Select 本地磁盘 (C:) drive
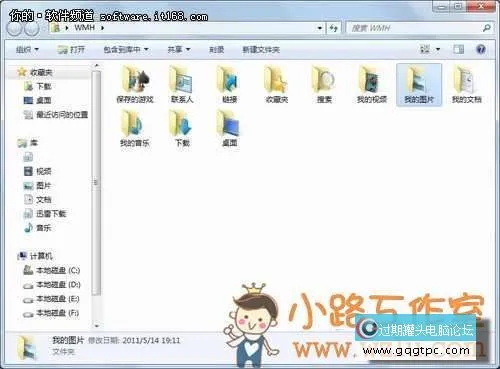This screenshot has width=500, height=369. [52, 270]
